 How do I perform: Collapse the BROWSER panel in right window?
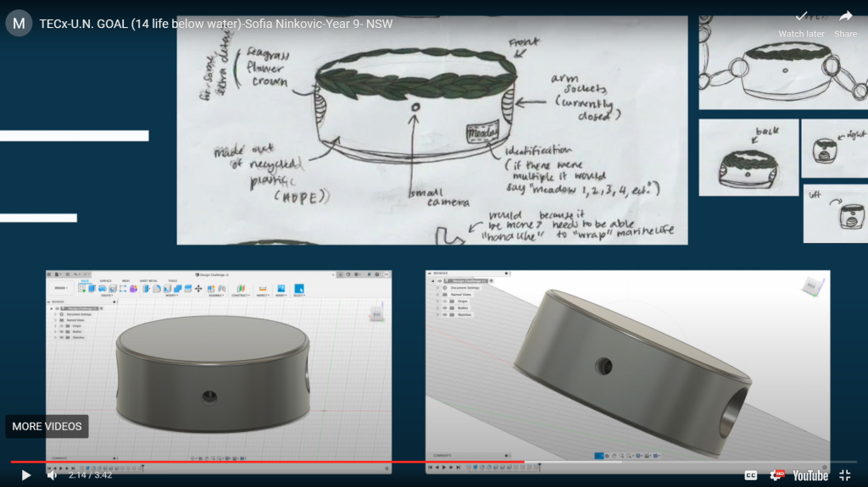[x=429, y=274]
